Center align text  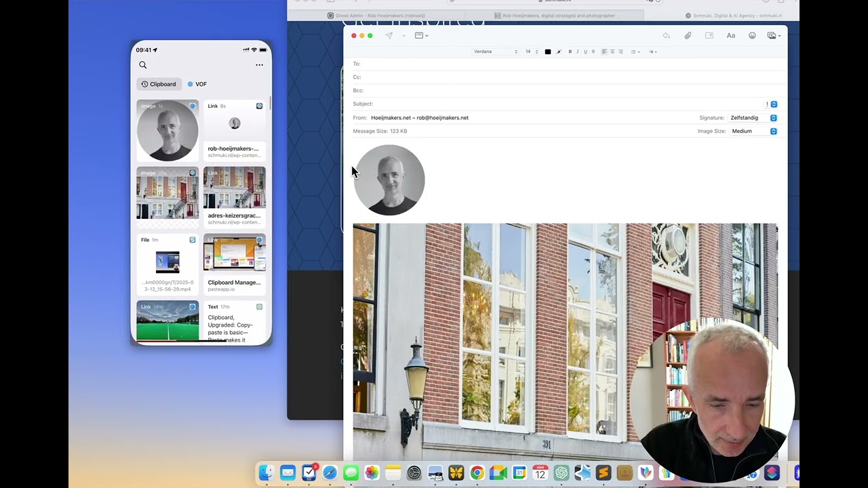[612, 52]
